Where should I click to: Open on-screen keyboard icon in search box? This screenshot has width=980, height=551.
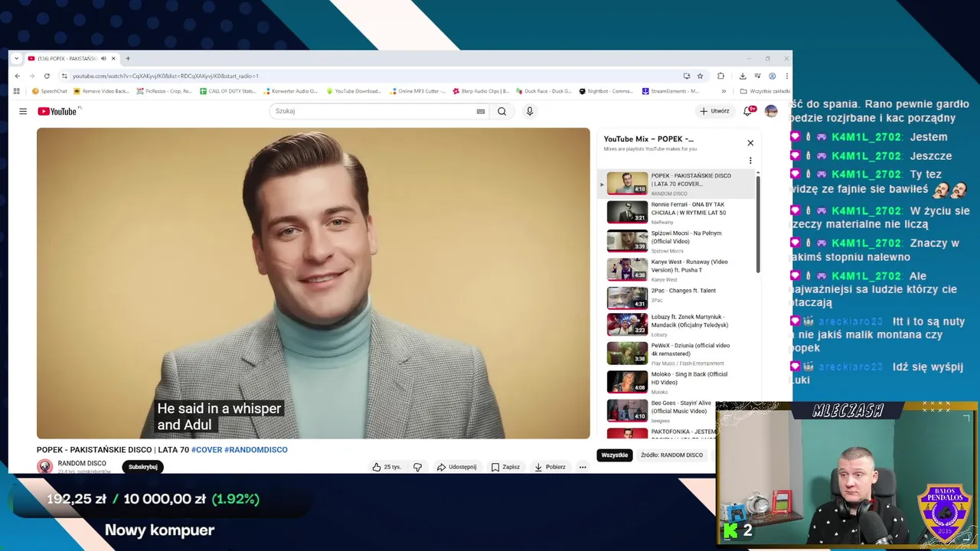pos(481,112)
